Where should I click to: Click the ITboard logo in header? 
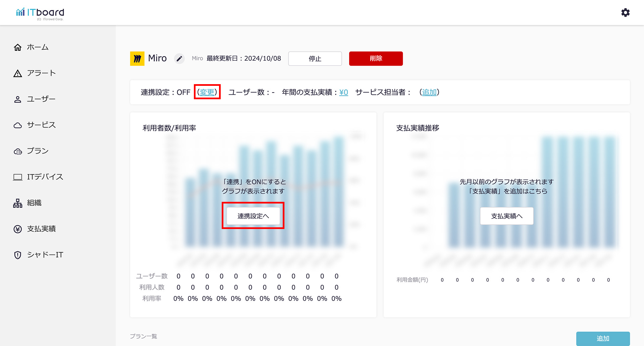point(40,13)
